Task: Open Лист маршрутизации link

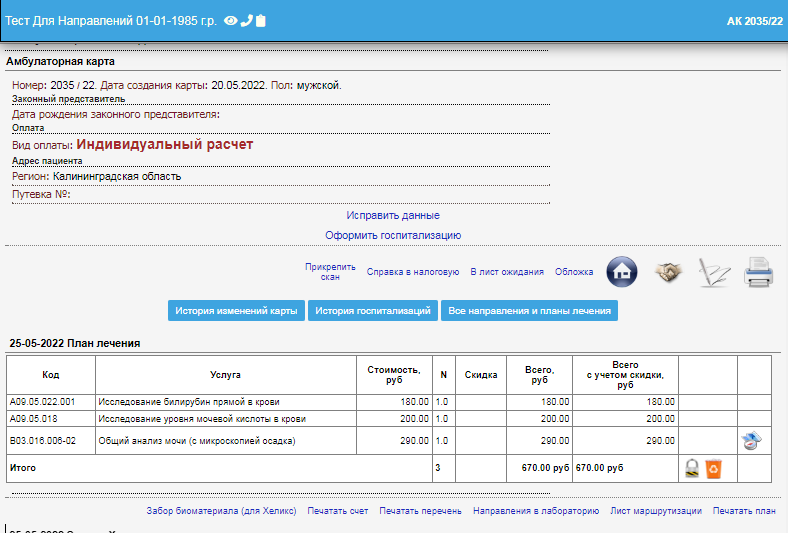Action: point(655,511)
